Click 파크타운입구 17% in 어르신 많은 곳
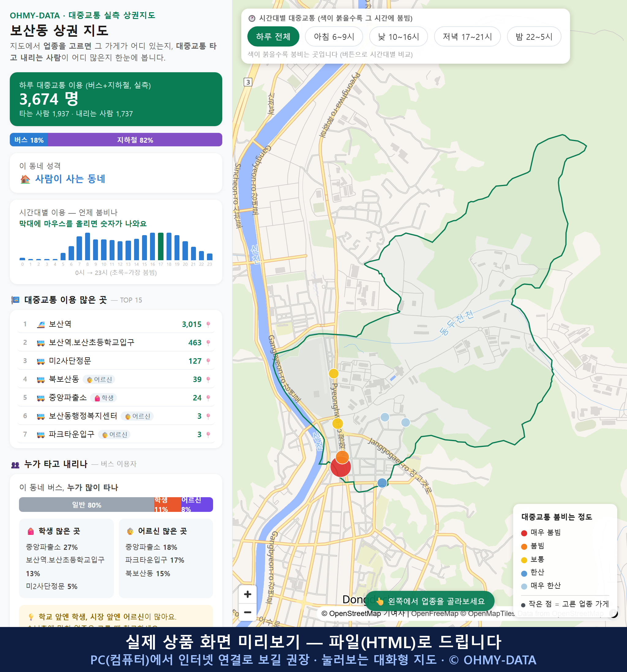Viewport: 627px width, 672px height. click(155, 560)
